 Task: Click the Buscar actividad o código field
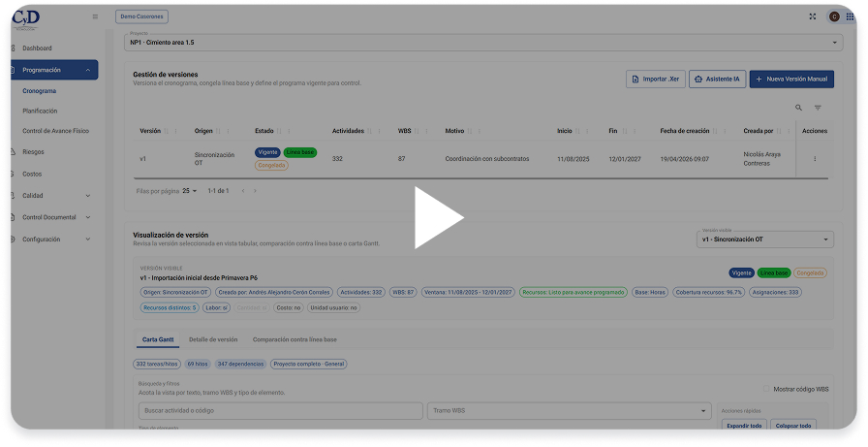pyautogui.click(x=280, y=410)
